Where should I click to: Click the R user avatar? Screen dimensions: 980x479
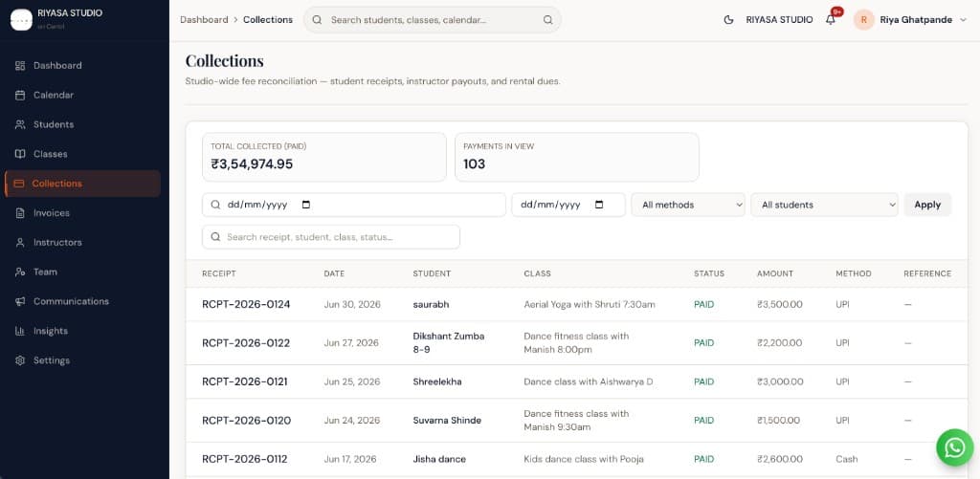[864, 20]
